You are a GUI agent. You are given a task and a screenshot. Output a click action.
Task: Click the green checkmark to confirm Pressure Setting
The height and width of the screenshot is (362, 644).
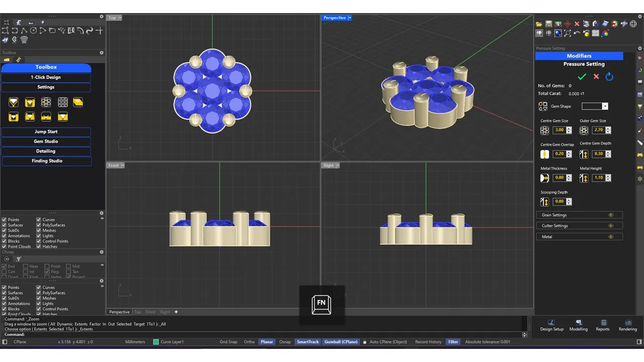[582, 76]
